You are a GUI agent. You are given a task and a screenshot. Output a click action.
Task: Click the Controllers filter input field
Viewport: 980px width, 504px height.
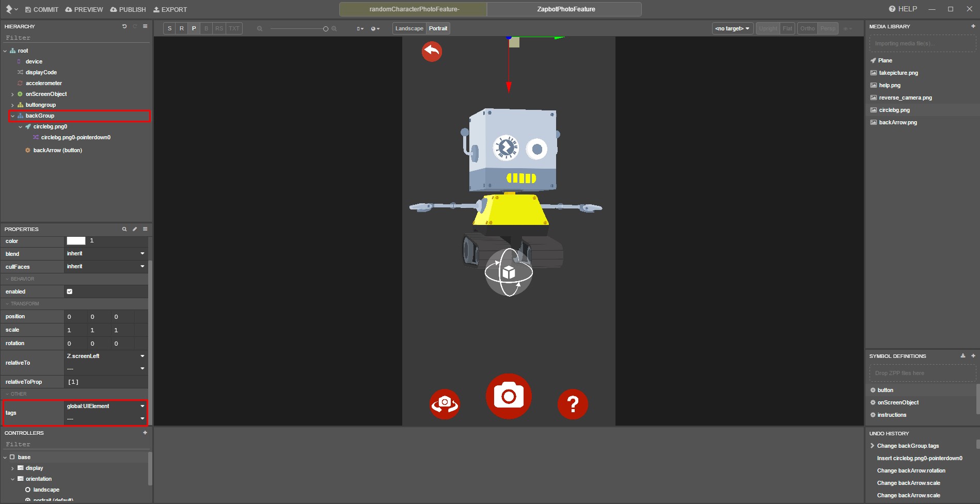click(76, 444)
